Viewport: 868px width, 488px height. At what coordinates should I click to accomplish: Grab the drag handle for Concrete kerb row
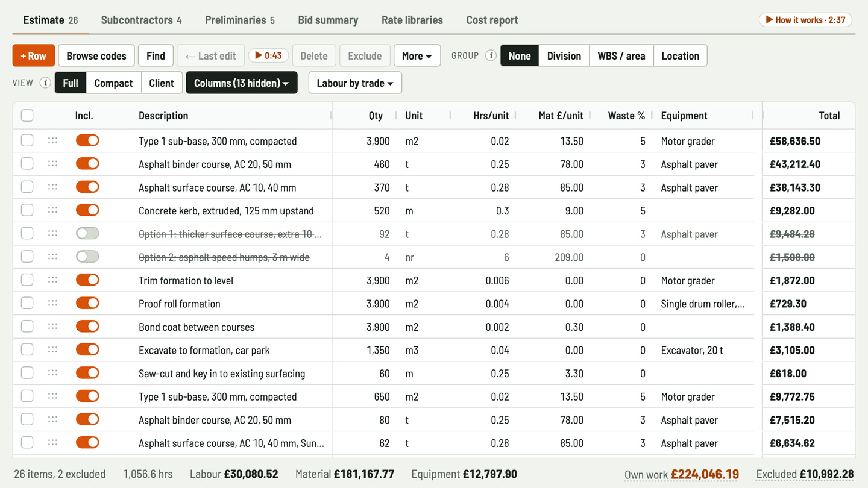point(52,210)
